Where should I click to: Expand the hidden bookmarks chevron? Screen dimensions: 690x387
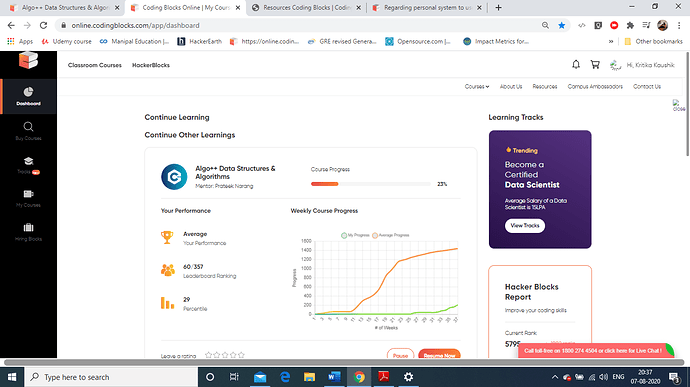tap(611, 41)
